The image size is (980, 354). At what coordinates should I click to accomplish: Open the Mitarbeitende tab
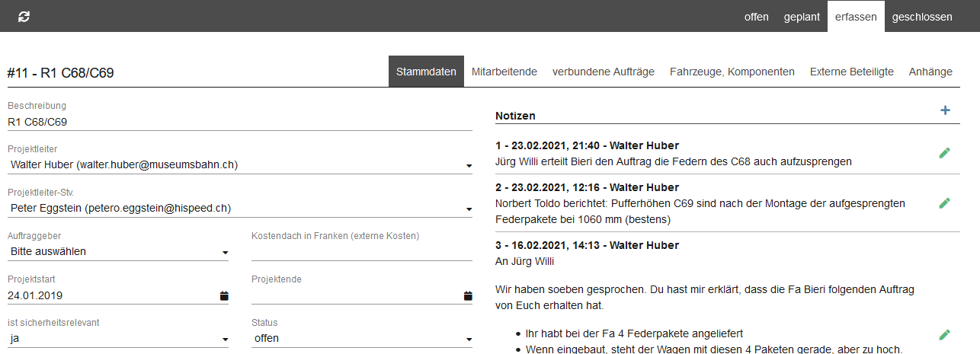coord(504,72)
